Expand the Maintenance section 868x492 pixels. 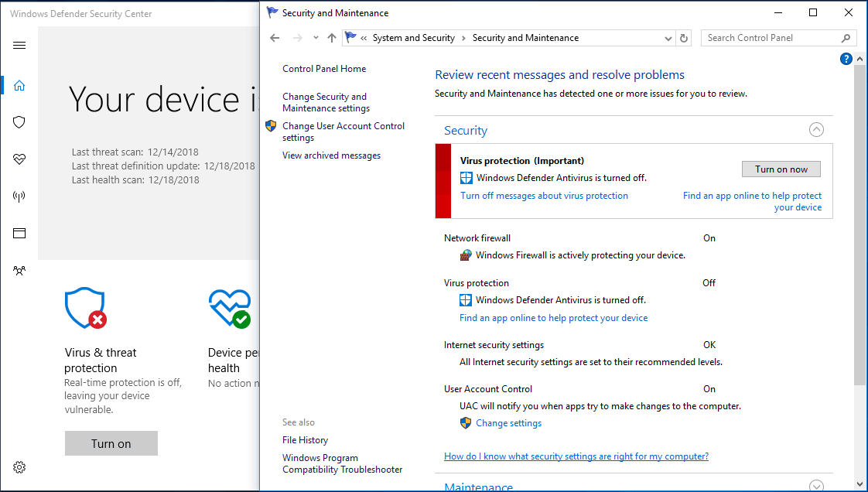[x=816, y=486]
